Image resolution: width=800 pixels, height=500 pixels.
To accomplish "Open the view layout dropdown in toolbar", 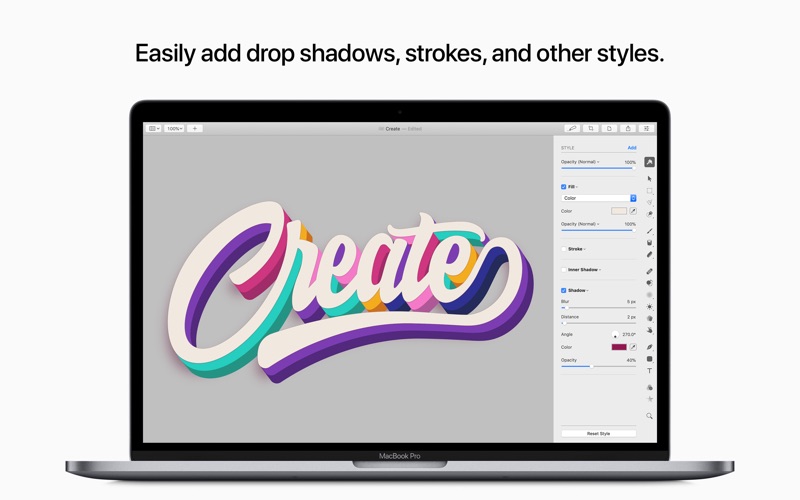I will coord(154,129).
